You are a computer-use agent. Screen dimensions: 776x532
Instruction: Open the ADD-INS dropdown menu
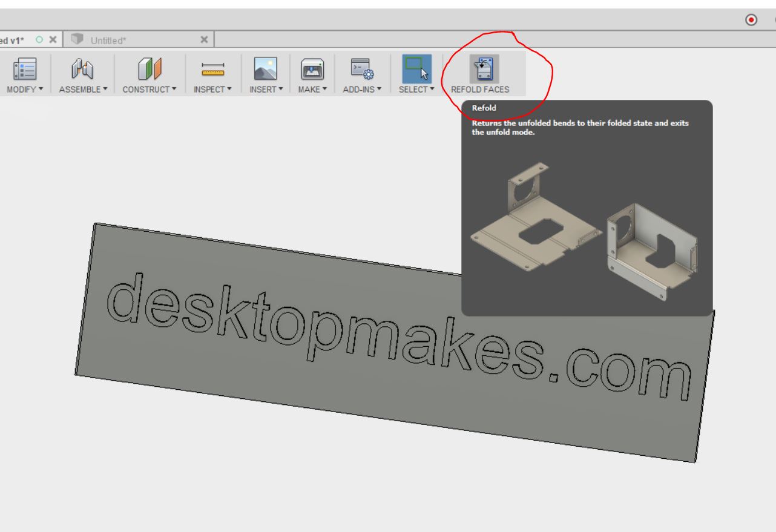tap(362, 90)
